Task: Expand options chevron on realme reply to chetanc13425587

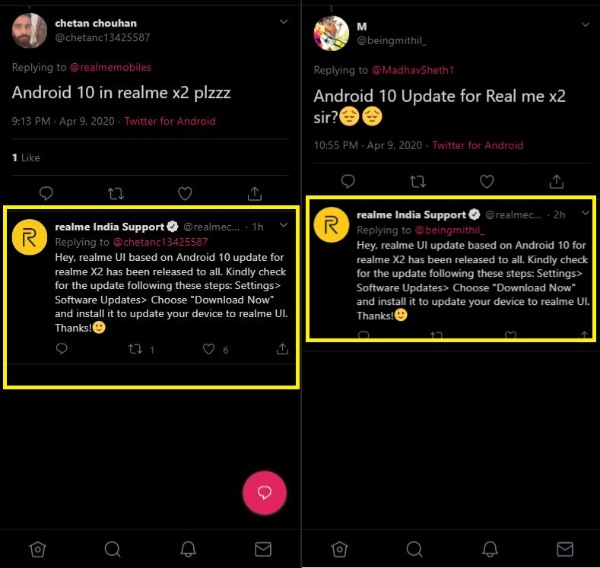Action: [x=284, y=225]
